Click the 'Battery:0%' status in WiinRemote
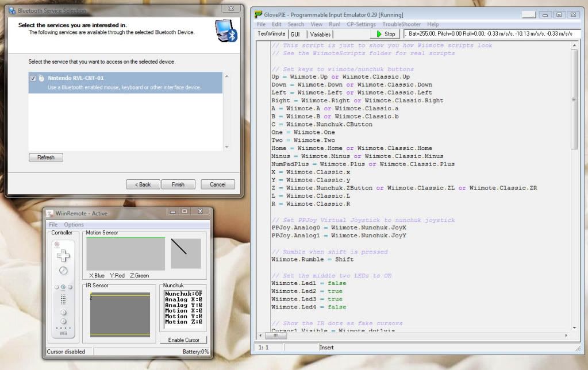The image size is (588, 370). [x=195, y=352]
